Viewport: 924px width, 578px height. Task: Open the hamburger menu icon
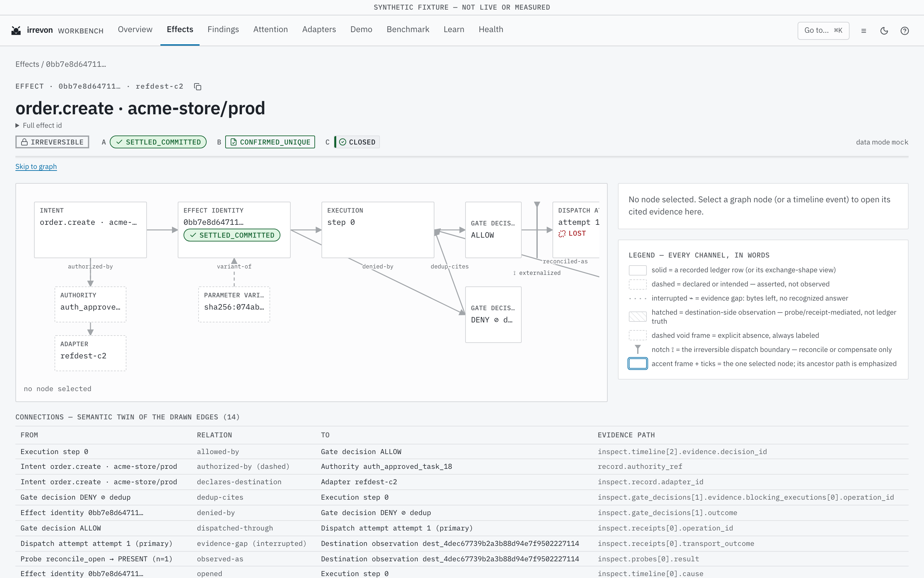click(x=864, y=31)
